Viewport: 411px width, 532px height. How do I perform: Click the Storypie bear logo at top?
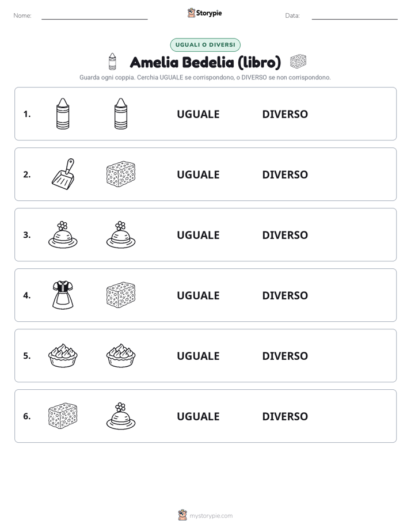point(192,13)
